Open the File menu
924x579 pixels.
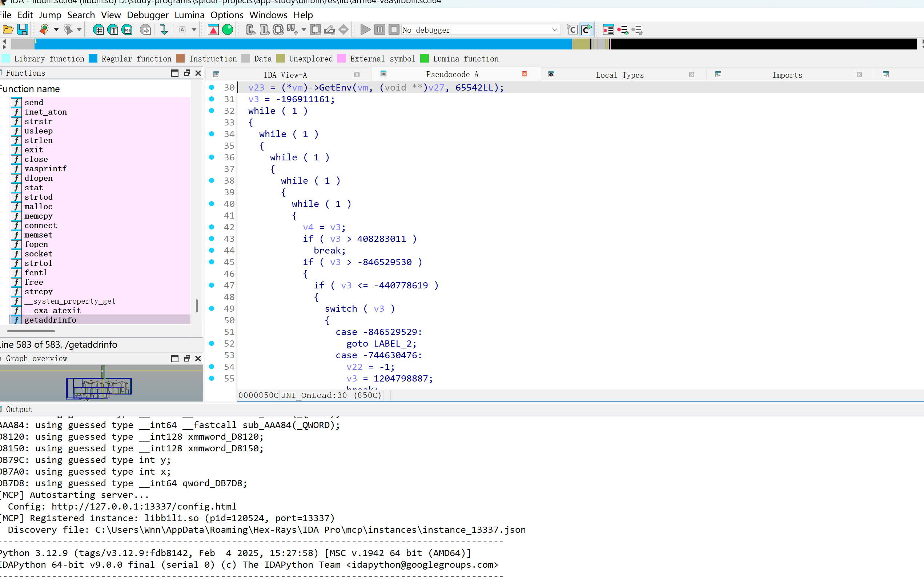coord(5,15)
